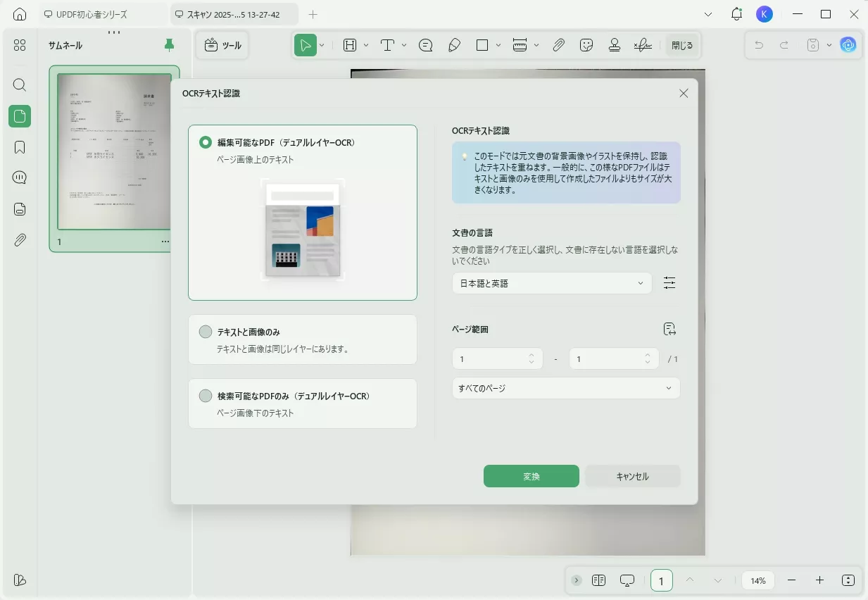Choose the rectangle shape tool
868x600 pixels.
click(482, 45)
